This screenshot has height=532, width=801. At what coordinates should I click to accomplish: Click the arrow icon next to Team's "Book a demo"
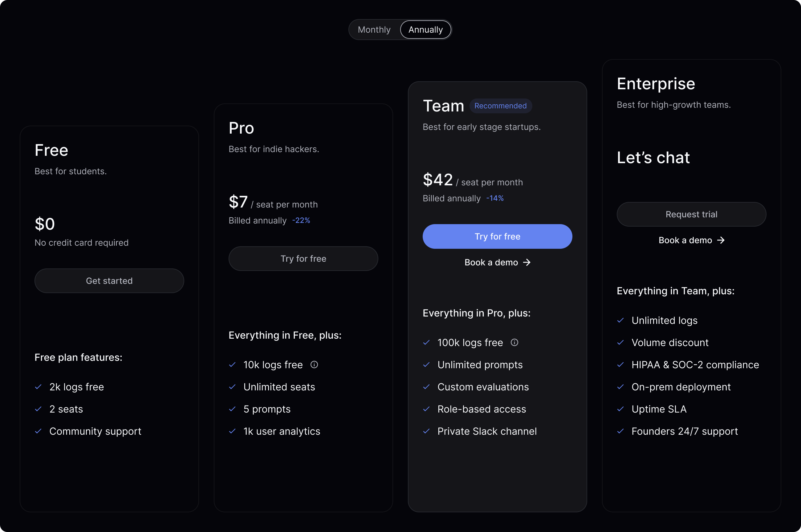[x=527, y=262]
